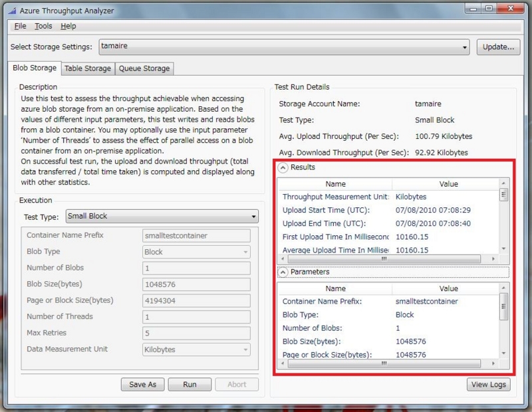
Task: Open the Data Measurement Unit dropdown
Action: point(196,350)
